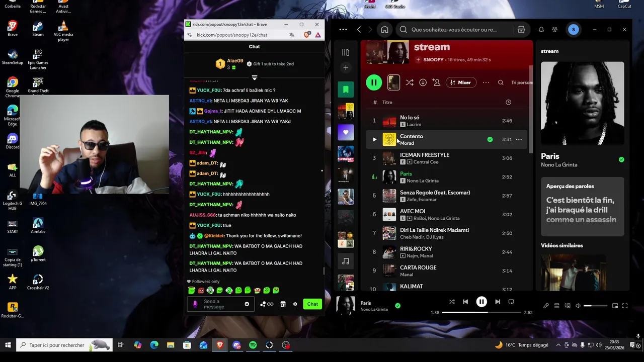This screenshot has height=362, width=644.
Task: Show lyrics with the microphone icon
Action: click(546, 306)
